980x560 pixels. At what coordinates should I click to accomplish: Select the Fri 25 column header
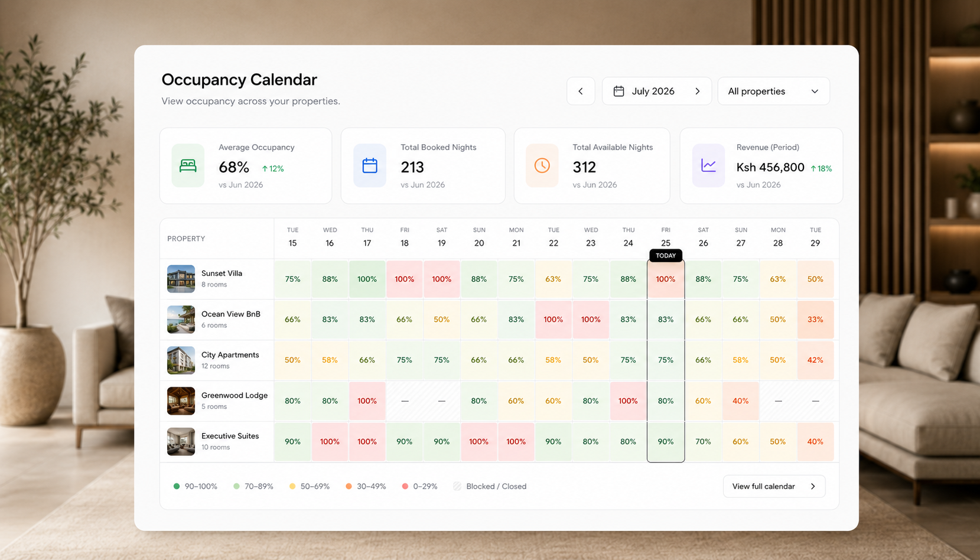tap(666, 238)
